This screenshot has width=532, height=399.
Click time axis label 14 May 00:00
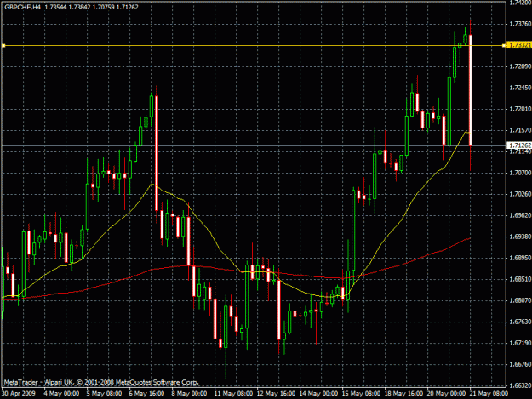(318, 394)
